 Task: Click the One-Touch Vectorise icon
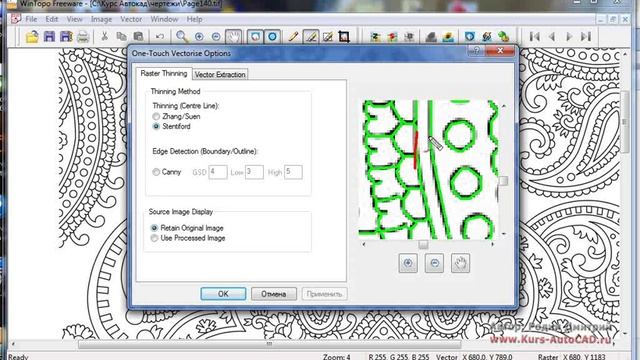point(376,37)
